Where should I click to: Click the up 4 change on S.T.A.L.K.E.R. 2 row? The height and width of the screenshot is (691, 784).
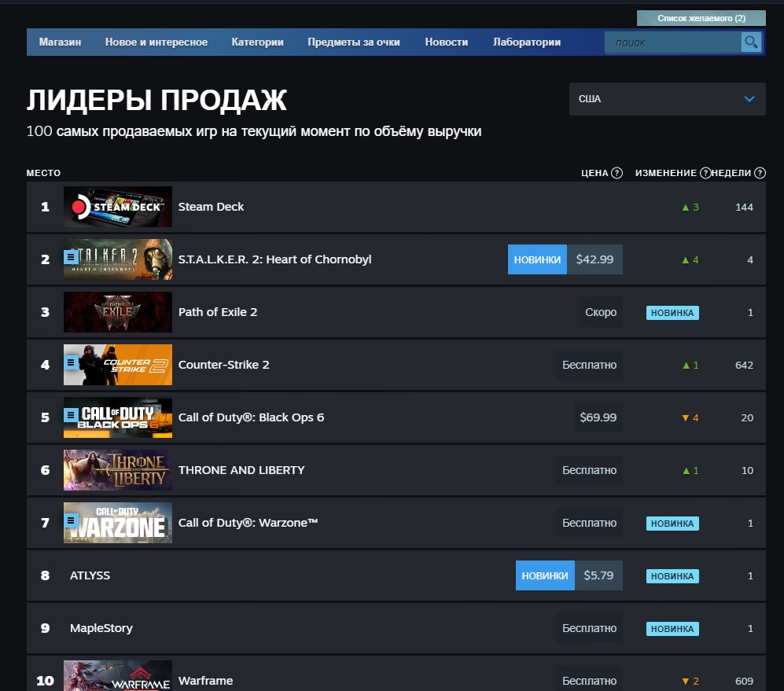(690, 260)
